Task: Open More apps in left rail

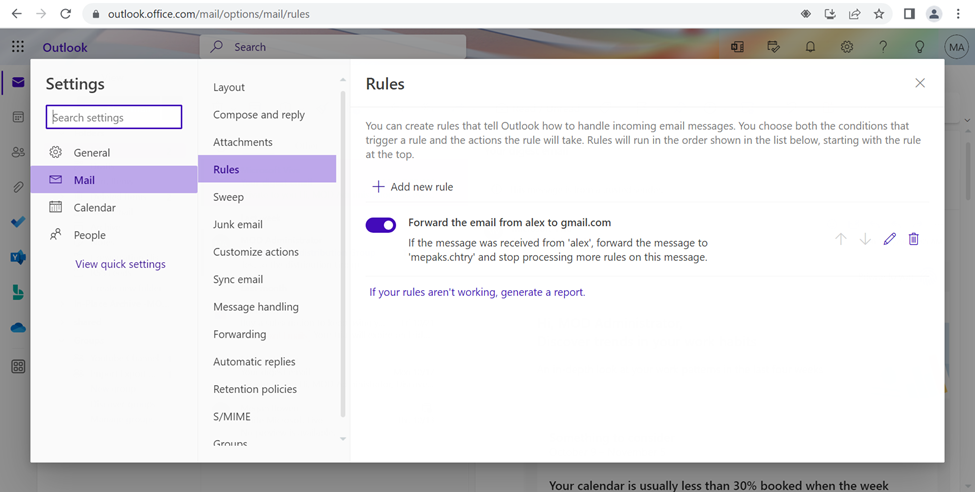Action: [18, 366]
